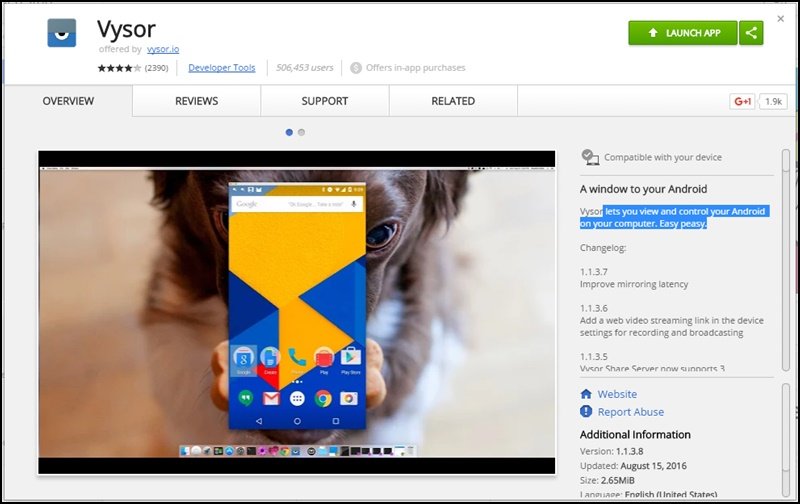
Task: Click the 1.9k plus-one count bubble
Action: pos(773,102)
